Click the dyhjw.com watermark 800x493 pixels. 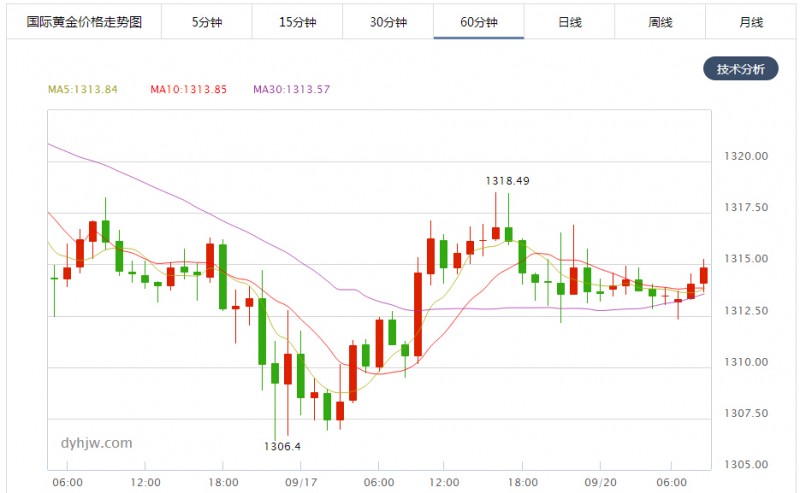tap(96, 443)
